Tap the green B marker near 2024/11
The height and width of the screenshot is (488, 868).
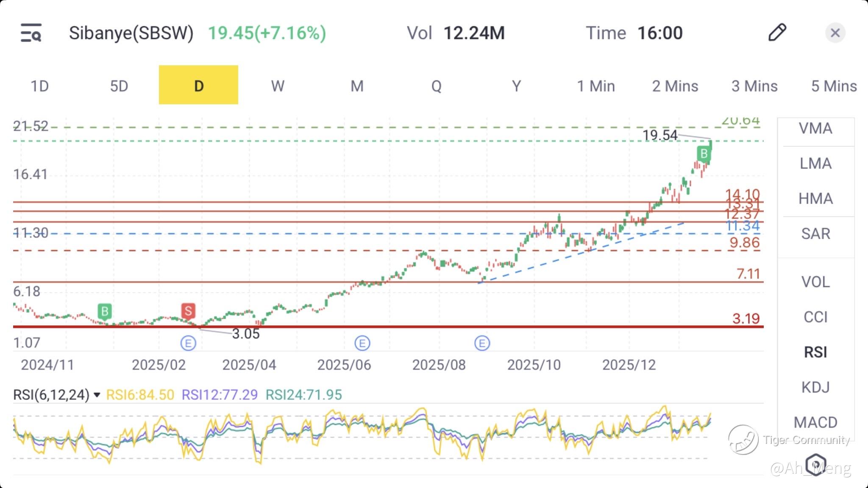104,312
